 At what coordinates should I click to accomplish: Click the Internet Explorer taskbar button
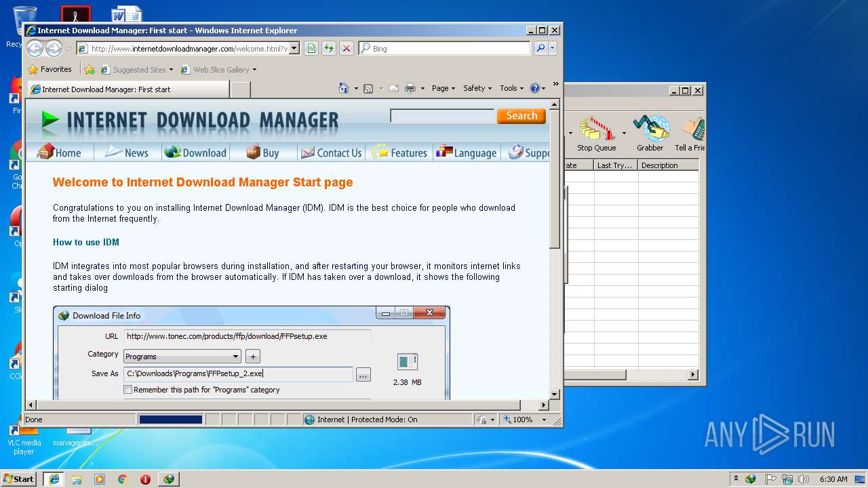54,479
